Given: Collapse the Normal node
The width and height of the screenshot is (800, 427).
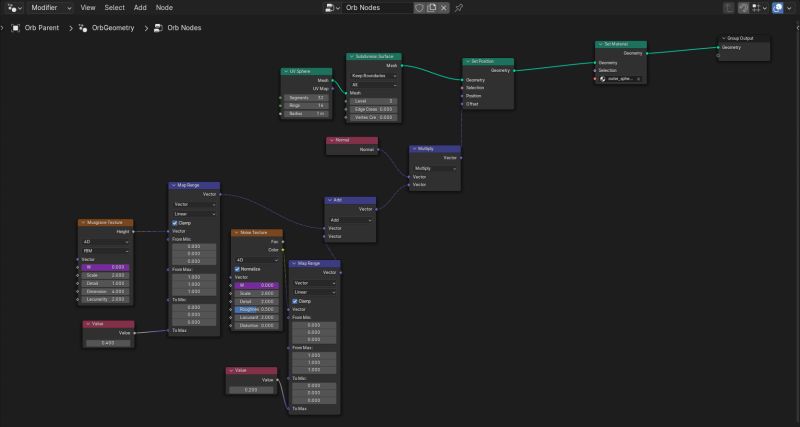Looking at the screenshot, I should point(331,140).
